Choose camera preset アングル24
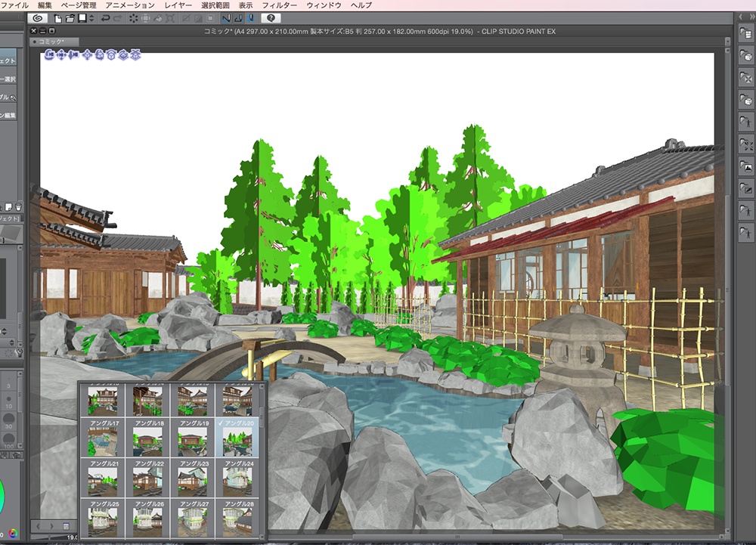This screenshot has width=756, height=545. pos(237,478)
